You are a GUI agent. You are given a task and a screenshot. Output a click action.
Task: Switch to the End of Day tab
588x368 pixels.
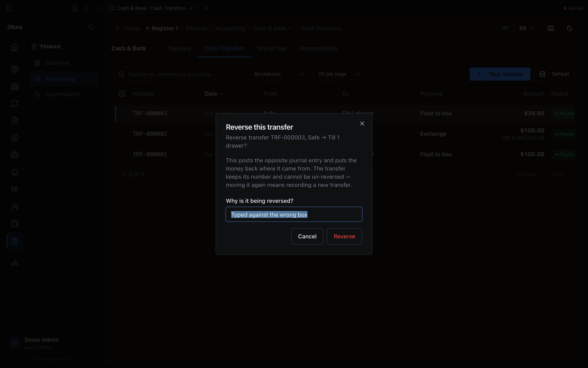272,48
